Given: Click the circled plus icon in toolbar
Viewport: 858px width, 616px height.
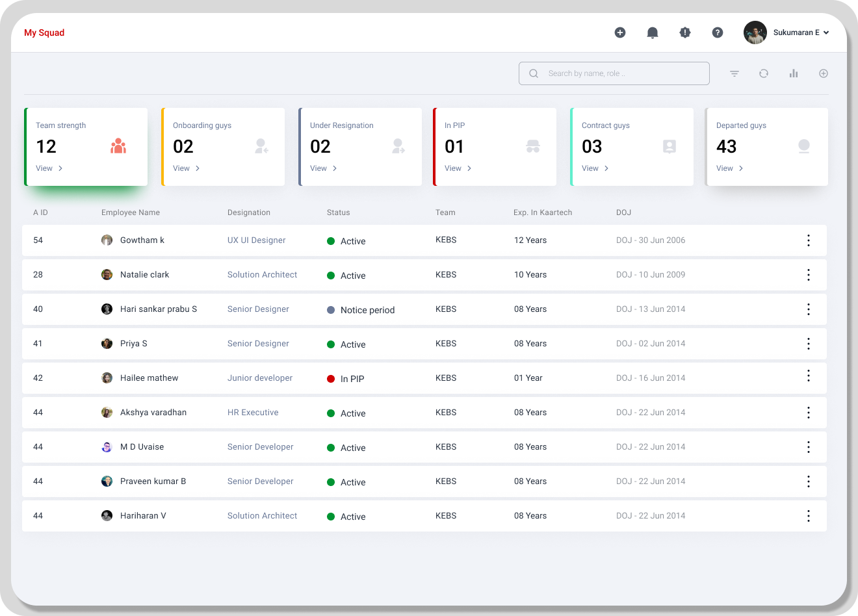Looking at the screenshot, I should click(x=824, y=73).
